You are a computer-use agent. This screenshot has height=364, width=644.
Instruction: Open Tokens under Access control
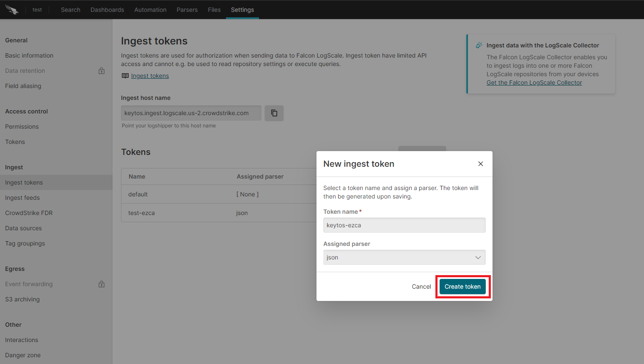(x=15, y=142)
